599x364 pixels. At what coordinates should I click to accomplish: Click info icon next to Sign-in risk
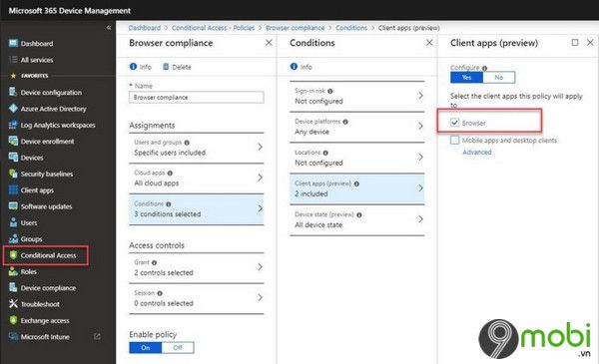[x=330, y=91]
